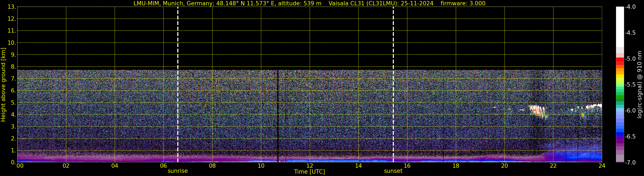Click the x-axis tick label '16'
Viewport: 644px width, 176px height.
click(x=407, y=166)
